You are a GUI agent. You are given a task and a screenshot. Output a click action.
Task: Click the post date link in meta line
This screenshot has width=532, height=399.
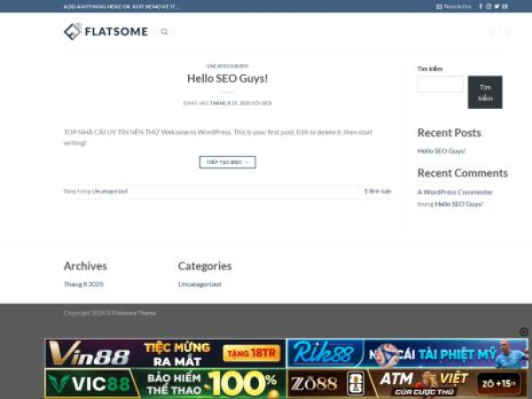pyautogui.click(x=230, y=103)
